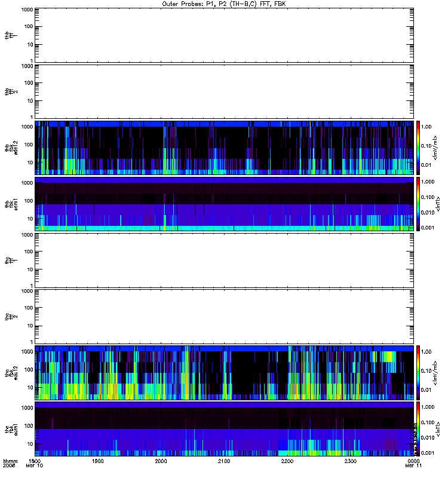The image size is (448, 478).
Task: Click the 'thb fbk edc12' panel axis label
Action: [x=11, y=148]
